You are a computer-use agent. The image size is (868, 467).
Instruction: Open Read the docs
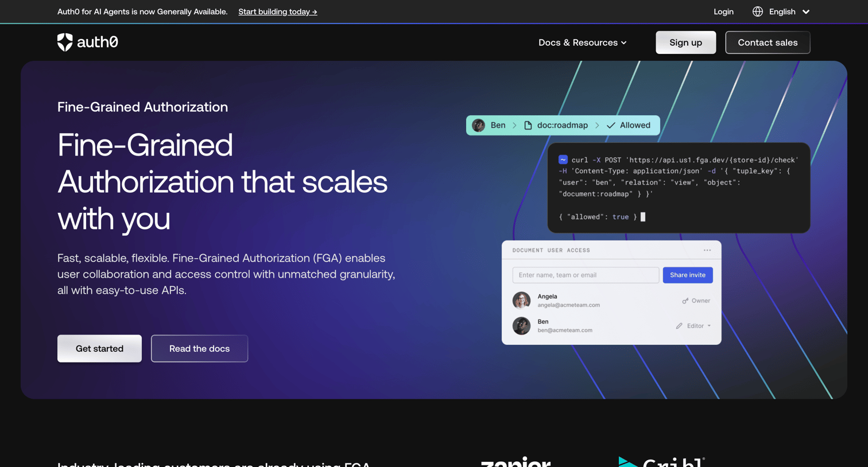199,348
